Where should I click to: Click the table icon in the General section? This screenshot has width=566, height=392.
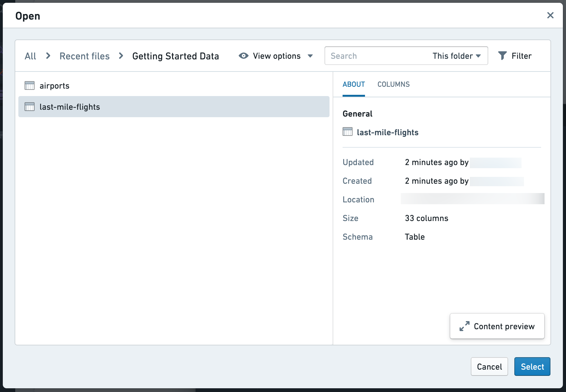(x=348, y=132)
